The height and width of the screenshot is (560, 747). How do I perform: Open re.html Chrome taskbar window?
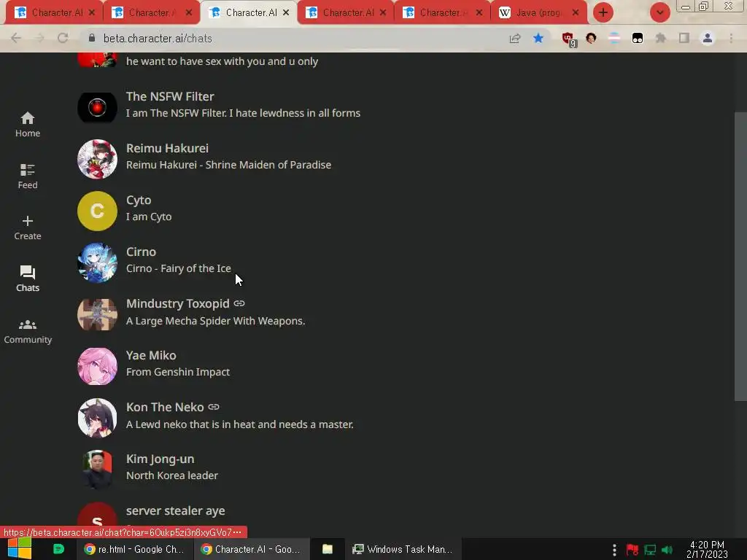(x=134, y=550)
